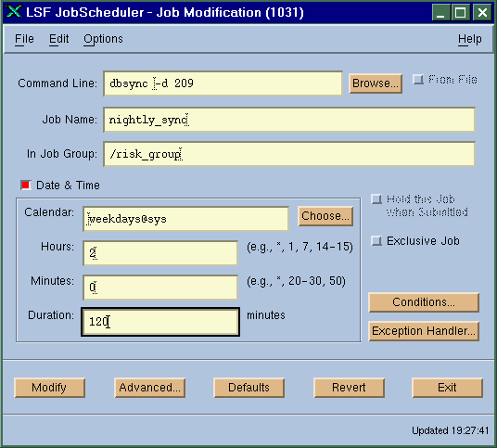Toggle Hold this Job when Submitted checkbox
The width and height of the screenshot is (497, 448).
[x=376, y=199]
